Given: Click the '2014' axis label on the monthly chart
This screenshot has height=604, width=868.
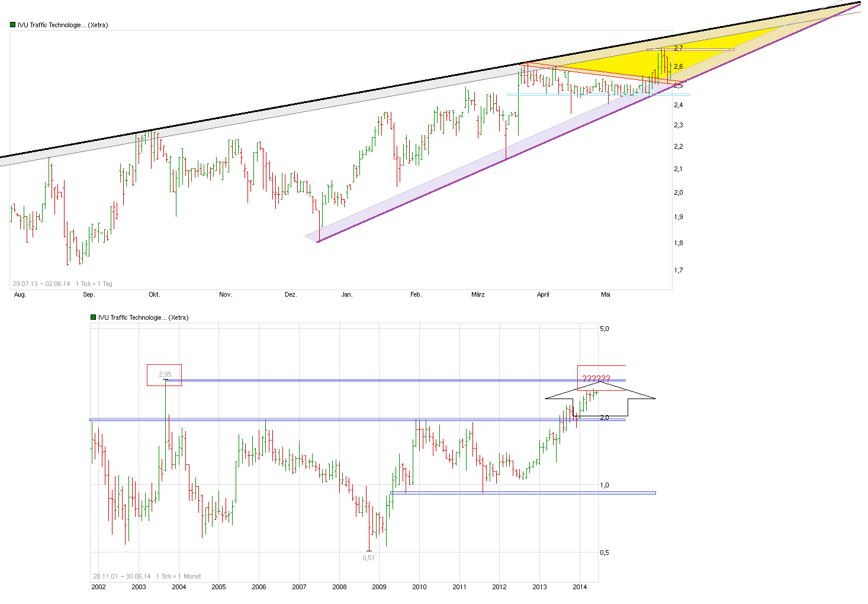Looking at the screenshot, I should [580, 588].
